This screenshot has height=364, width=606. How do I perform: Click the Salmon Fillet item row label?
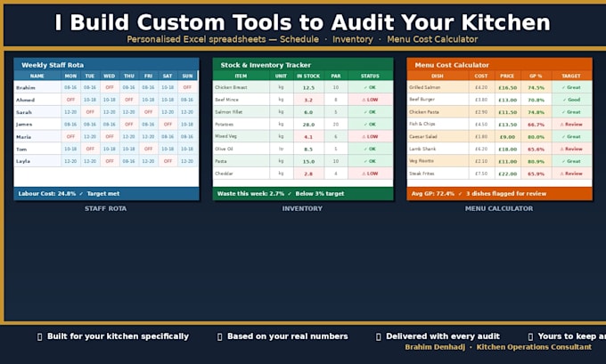coord(228,112)
